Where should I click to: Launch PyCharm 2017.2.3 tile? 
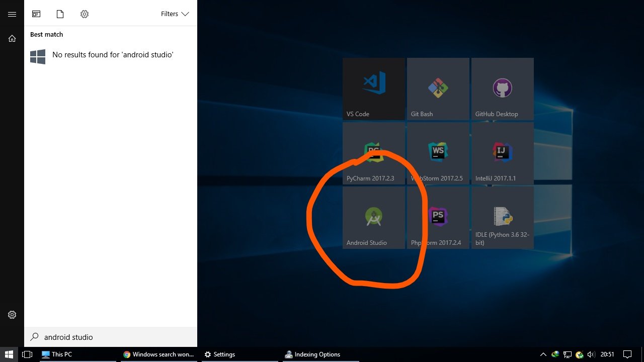[x=373, y=153]
